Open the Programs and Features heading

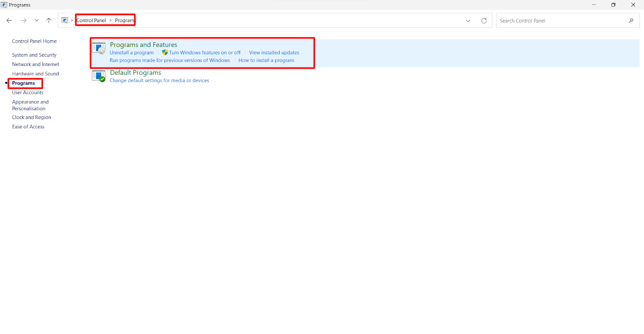click(143, 45)
